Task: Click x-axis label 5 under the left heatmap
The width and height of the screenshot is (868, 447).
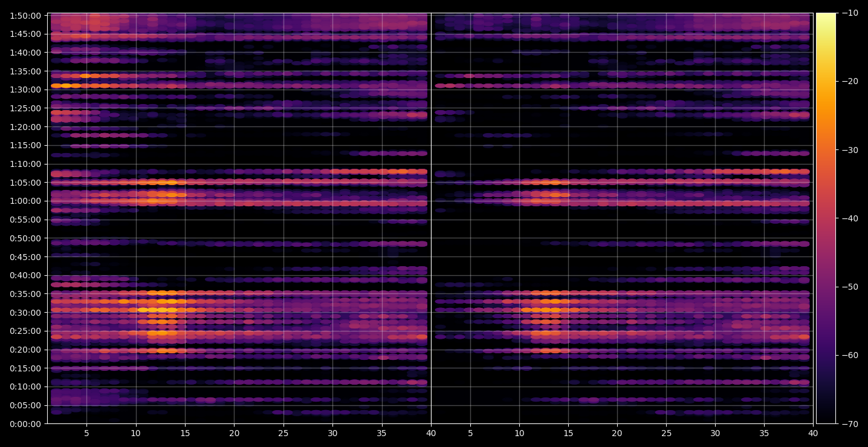Action: pyautogui.click(x=86, y=433)
